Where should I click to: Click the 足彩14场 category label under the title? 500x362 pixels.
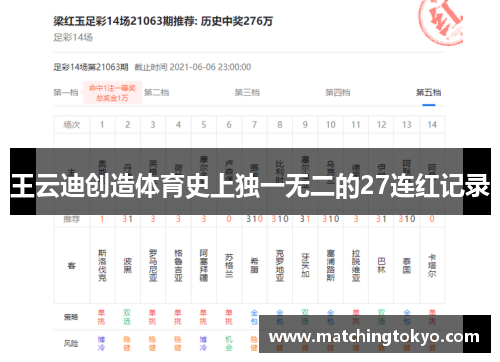[x=73, y=37]
